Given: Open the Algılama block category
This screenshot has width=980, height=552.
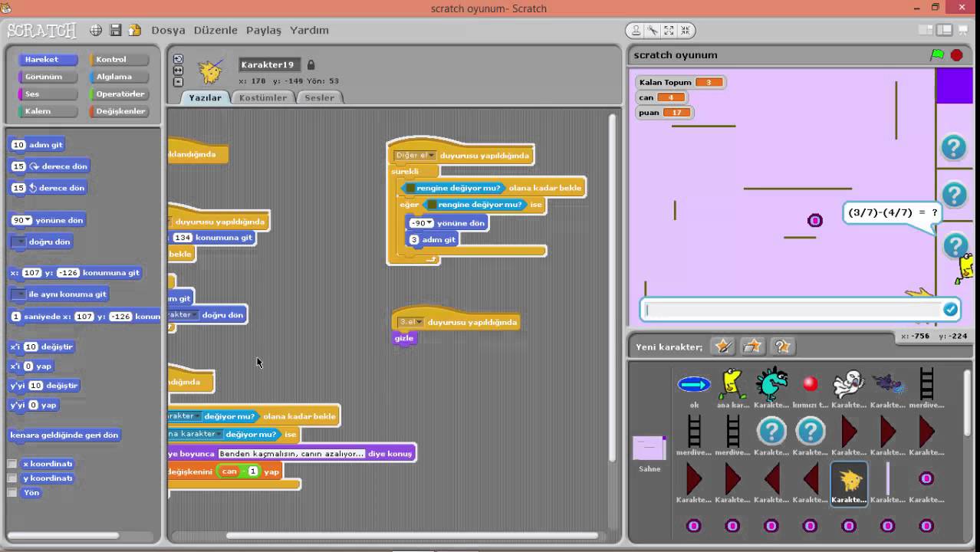Looking at the screenshot, I should click(118, 77).
